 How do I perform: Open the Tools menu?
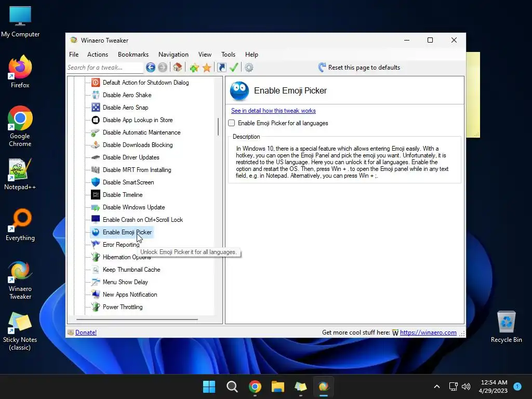(x=228, y=54)
